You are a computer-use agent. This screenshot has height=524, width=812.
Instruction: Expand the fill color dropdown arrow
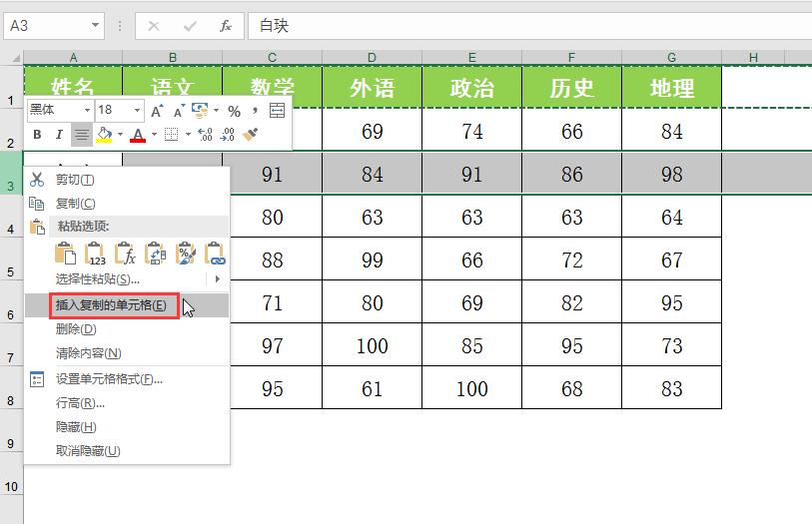pyautogui.click(x=120, y=135)
